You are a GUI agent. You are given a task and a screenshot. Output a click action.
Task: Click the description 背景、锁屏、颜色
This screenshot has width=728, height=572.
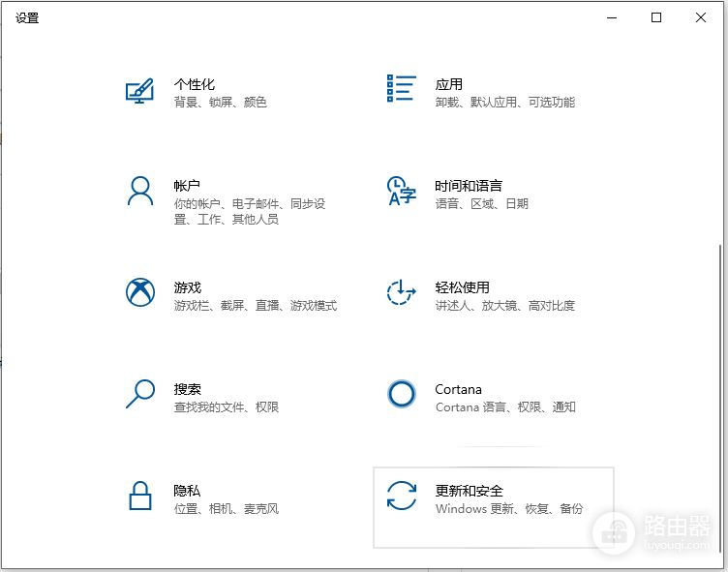click(x=220, y=103)
